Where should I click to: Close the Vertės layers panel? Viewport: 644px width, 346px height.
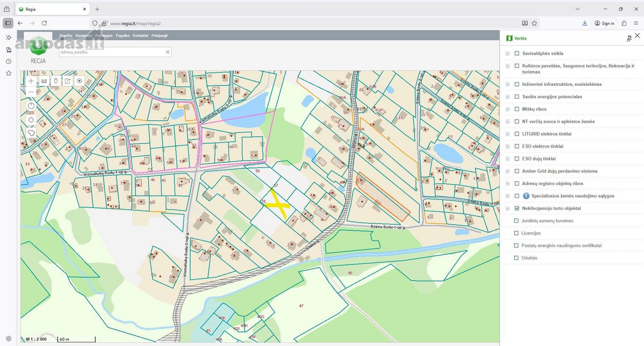[637, 36]
